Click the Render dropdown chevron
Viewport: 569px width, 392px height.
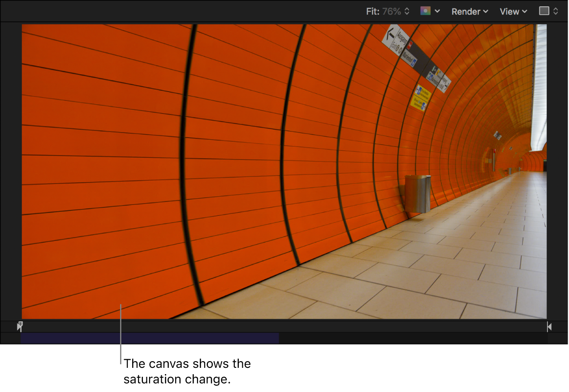pyautogui.click(x=486, y=11)
